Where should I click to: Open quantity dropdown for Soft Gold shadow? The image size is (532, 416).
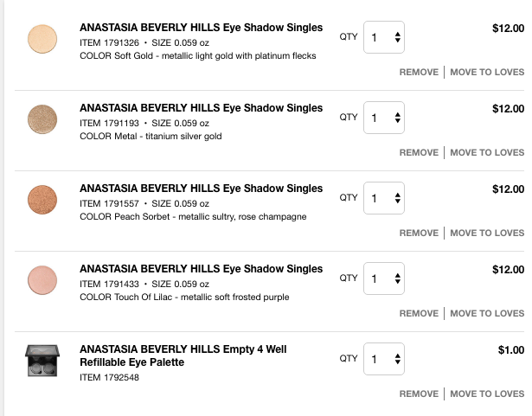pyautogui.click(x=384, y=37)
